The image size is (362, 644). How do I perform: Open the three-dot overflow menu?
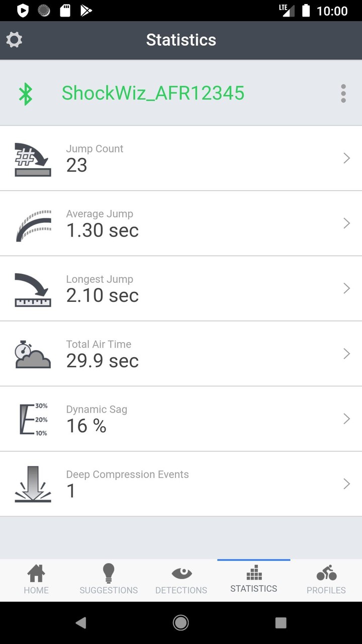click(343, 94)
